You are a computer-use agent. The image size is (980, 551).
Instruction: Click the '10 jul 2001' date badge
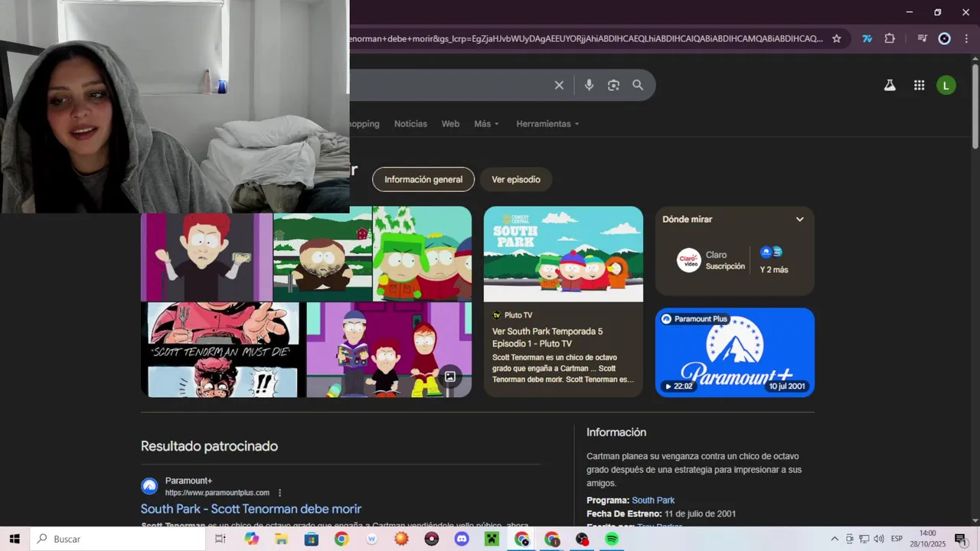coord(787,386)
